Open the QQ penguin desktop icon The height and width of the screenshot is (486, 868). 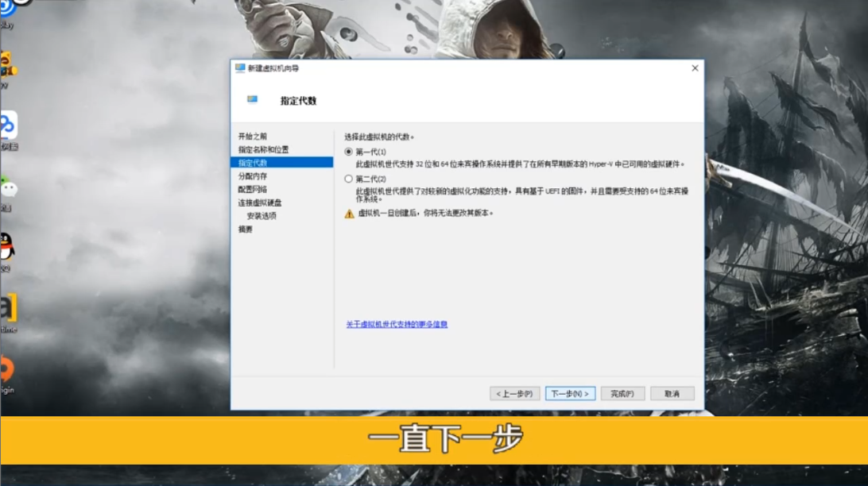pos(6,247)
